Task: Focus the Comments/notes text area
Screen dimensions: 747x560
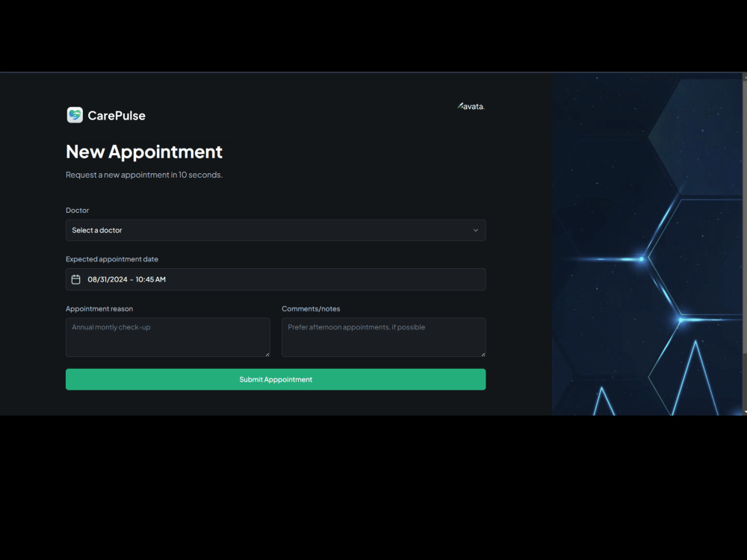Action: (383, 337)
